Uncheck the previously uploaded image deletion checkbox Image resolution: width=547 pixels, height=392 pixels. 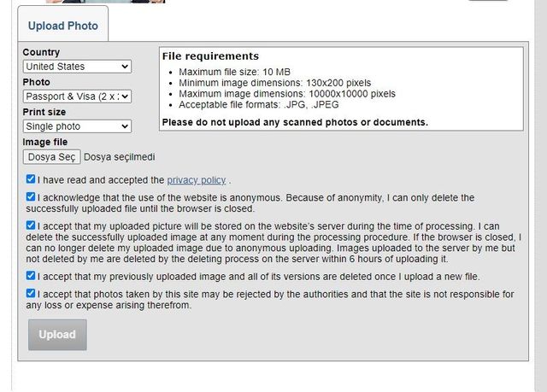31,276
